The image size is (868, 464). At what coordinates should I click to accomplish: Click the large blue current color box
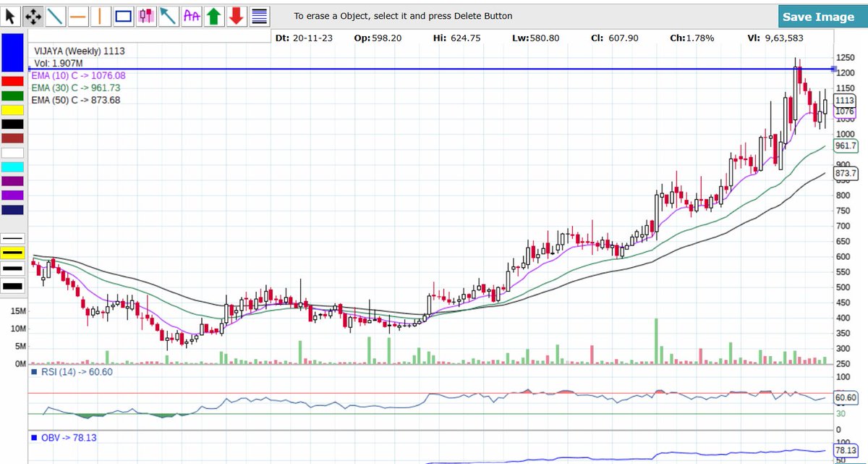tap(13, 51)
